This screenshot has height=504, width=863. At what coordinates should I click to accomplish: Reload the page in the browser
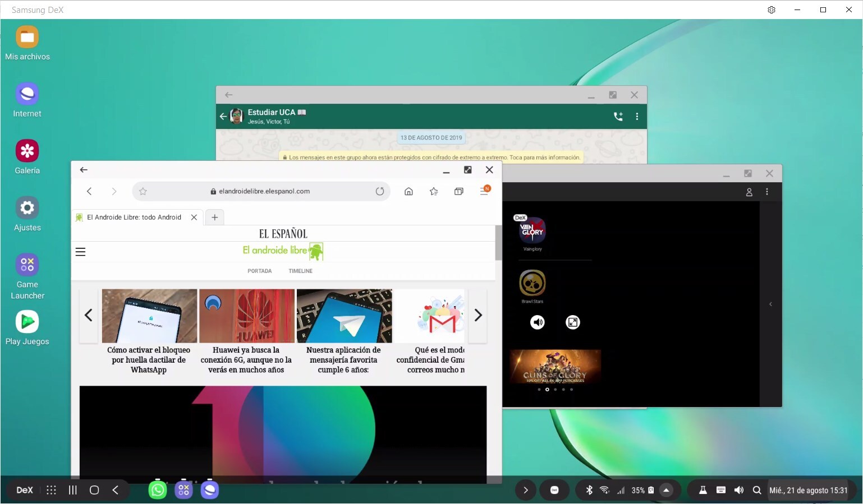(x=380, y=191)
